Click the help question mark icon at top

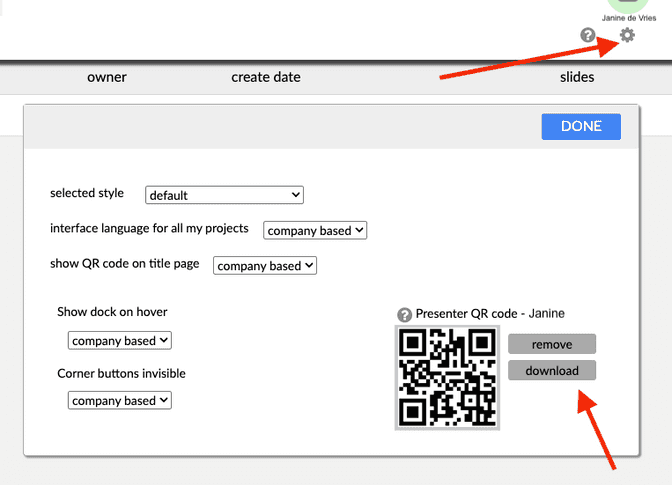[588, 35]
